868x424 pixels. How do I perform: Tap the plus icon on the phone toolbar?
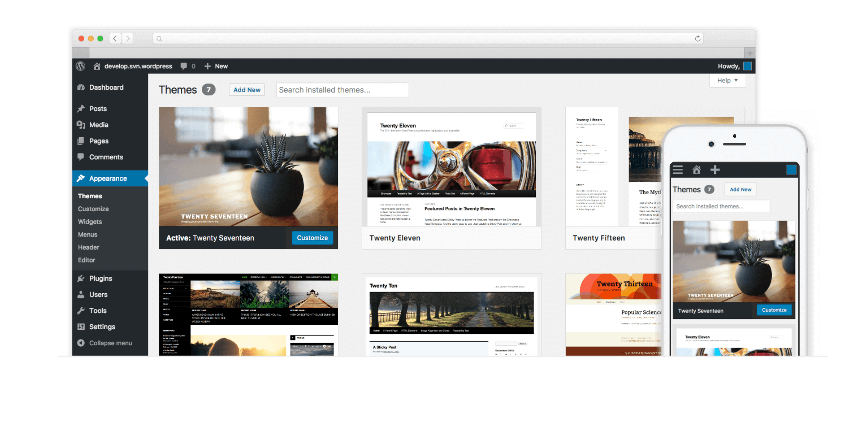point(715,170)
